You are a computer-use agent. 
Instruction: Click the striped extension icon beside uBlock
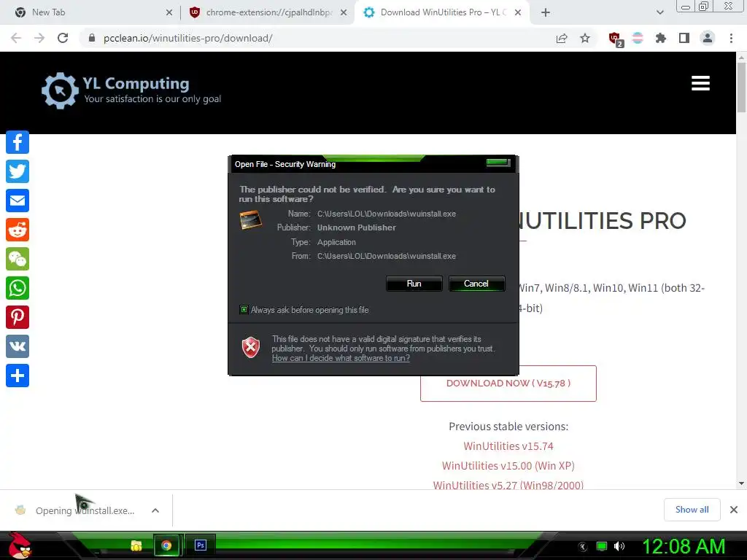click(638, 38)
